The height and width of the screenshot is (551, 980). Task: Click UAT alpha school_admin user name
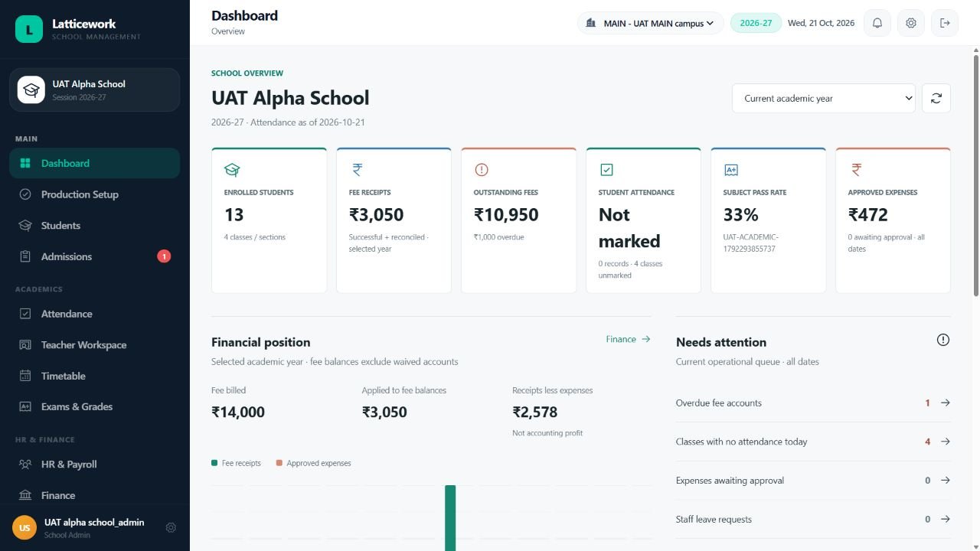click(x=94, y=522)
